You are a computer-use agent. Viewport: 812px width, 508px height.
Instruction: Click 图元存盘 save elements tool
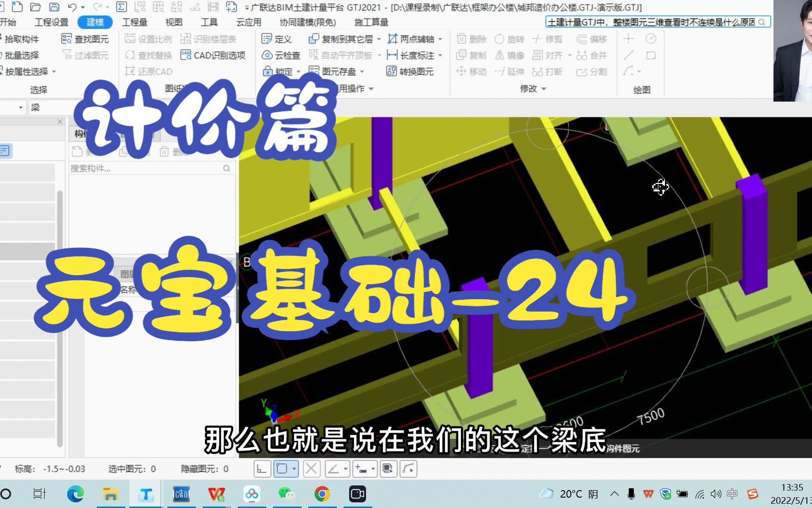(x=333, y=71)
